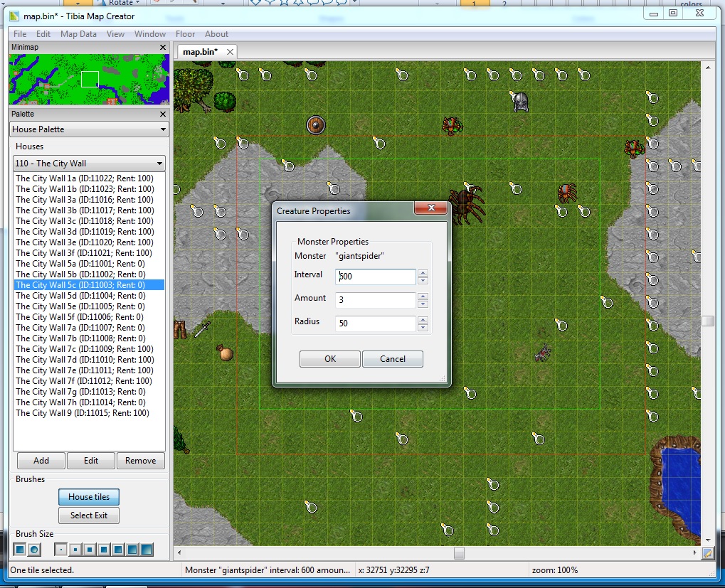The image size is (725, 588).
Task: Open the Floor menu
Action: pos(185,34)
